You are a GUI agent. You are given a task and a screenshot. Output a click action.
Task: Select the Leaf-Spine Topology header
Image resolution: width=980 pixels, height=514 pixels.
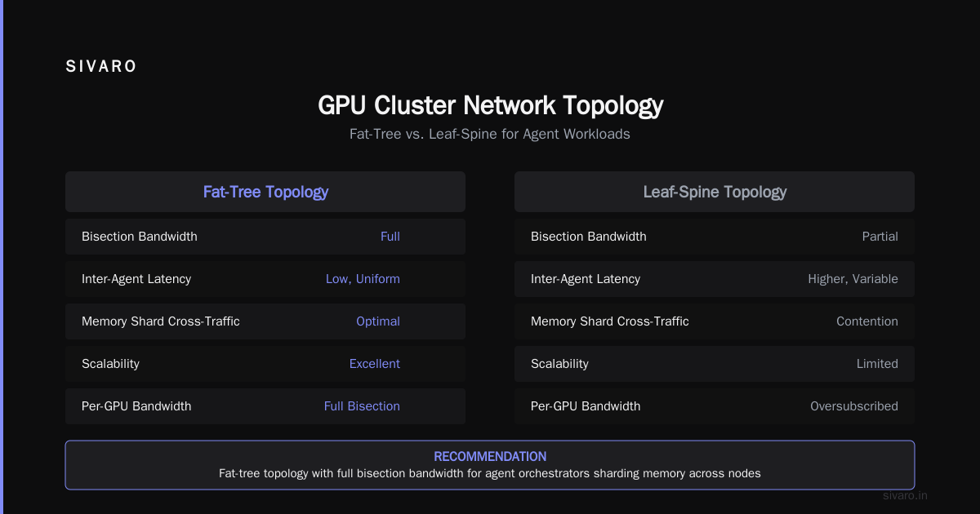[715, 192]
